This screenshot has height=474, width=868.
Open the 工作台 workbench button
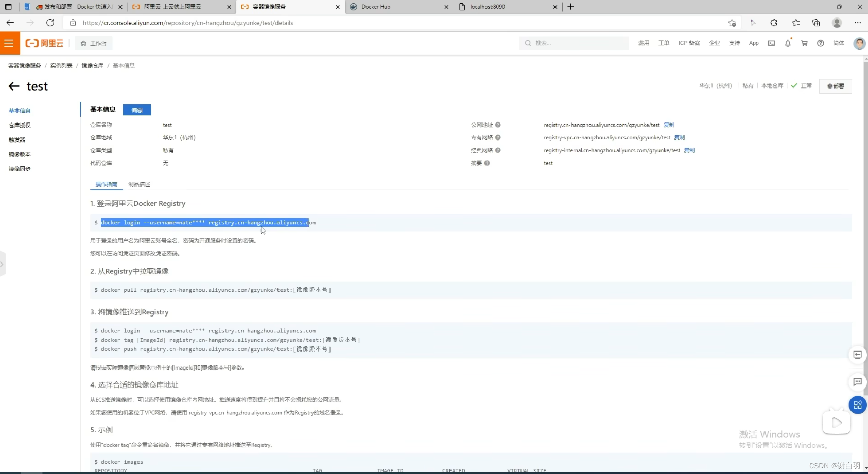(x=94, y=43)
